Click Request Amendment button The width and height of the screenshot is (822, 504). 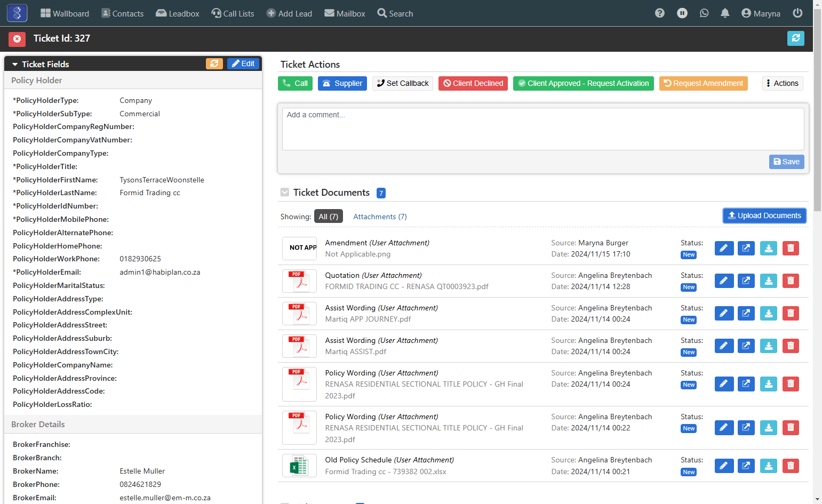pos(704,83)
